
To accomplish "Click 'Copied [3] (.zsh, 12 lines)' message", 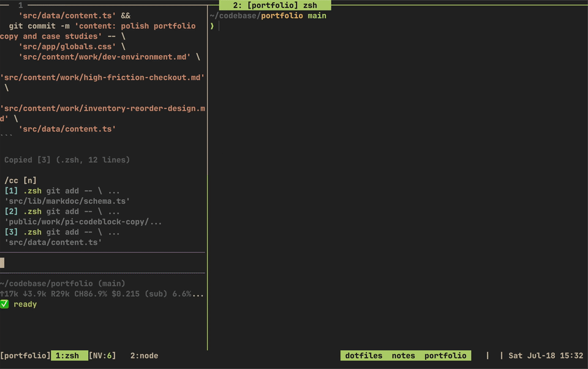I will coord(67,160).
